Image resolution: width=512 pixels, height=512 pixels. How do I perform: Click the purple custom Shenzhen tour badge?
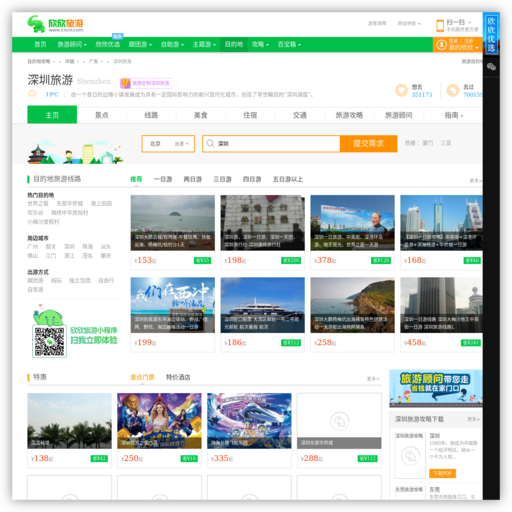pyautogui.click(x=147, y=83)
